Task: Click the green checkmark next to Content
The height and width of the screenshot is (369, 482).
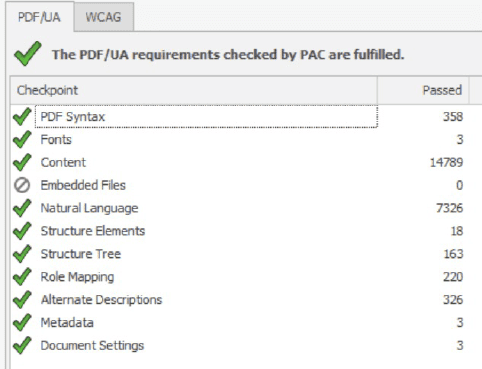Action: tap(22, 162)
